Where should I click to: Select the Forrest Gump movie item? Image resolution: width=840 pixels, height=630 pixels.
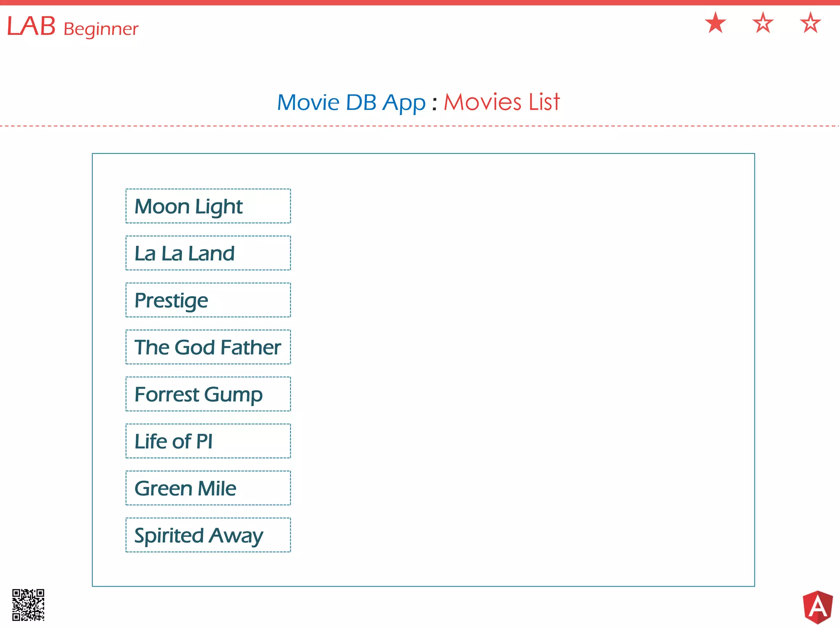tap(208, 394)
